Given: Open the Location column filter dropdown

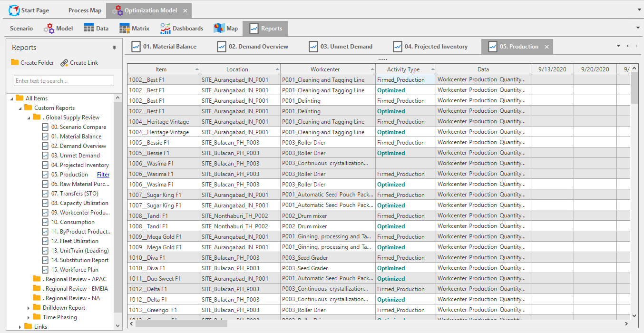Looking at the screenshot, I should coord(277,69).
